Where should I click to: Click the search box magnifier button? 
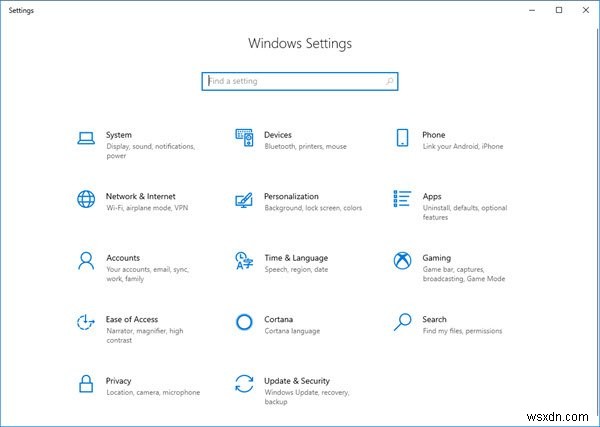[389, 81]
